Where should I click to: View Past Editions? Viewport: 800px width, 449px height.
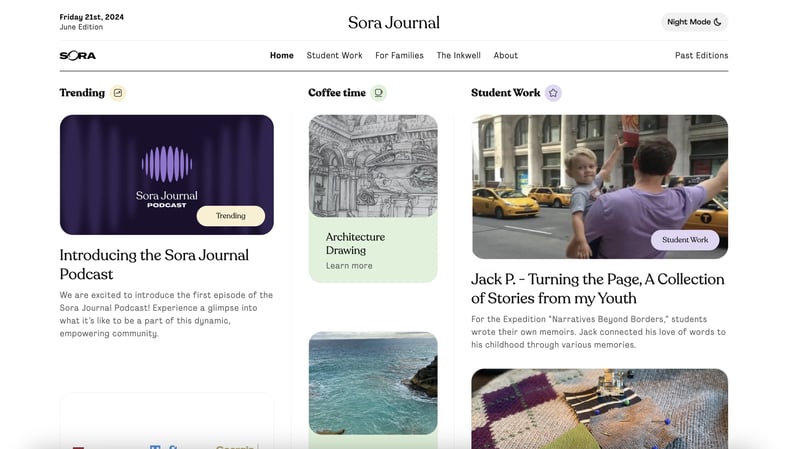[x=701, y=56]
